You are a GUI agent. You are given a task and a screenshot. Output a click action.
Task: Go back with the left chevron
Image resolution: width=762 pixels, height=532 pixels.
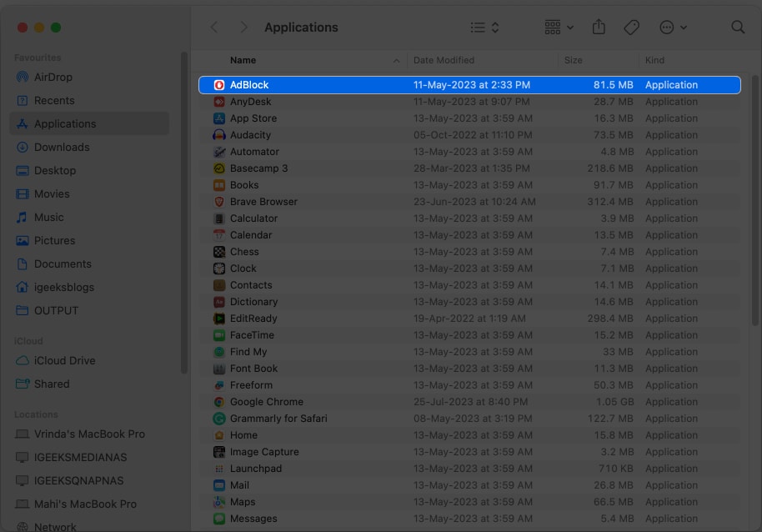(x=214, y=28)
